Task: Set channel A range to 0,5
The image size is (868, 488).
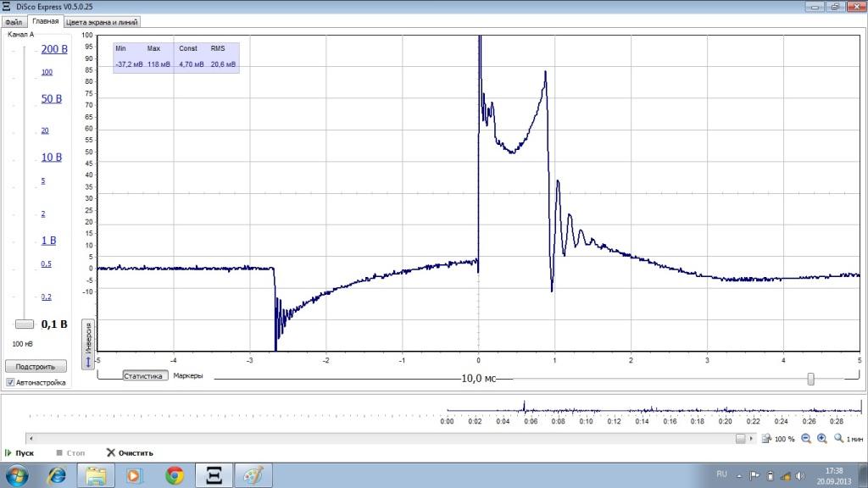Action: coord(46,264)
